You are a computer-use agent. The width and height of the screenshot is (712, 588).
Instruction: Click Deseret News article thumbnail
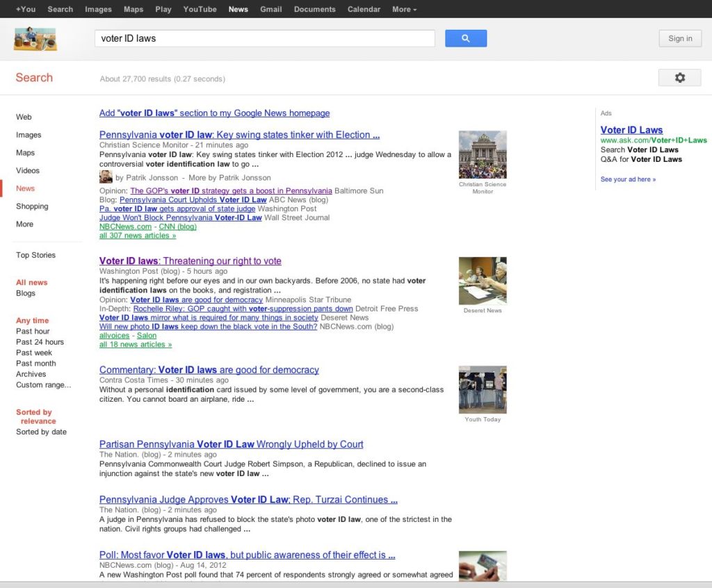(x=483, y=281)
